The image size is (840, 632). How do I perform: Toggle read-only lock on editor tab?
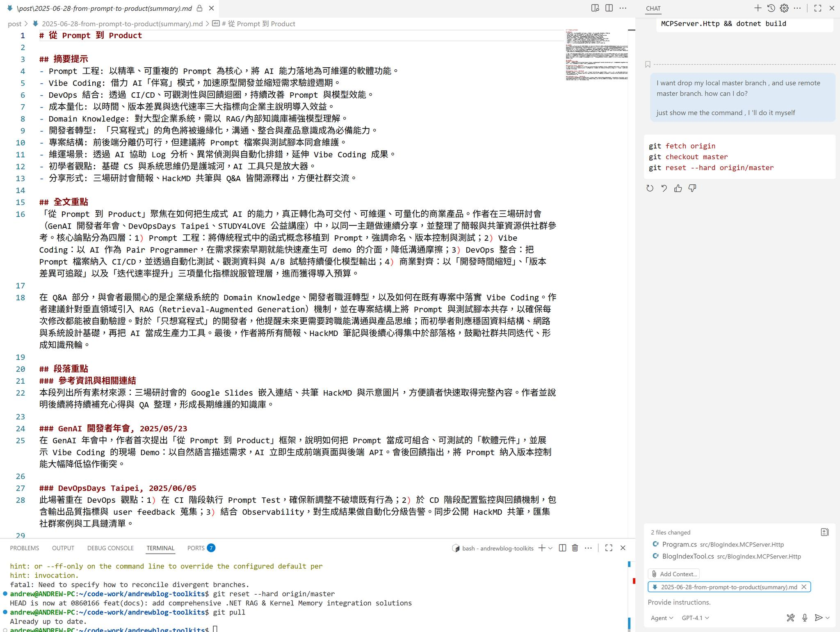click(199, 8)
